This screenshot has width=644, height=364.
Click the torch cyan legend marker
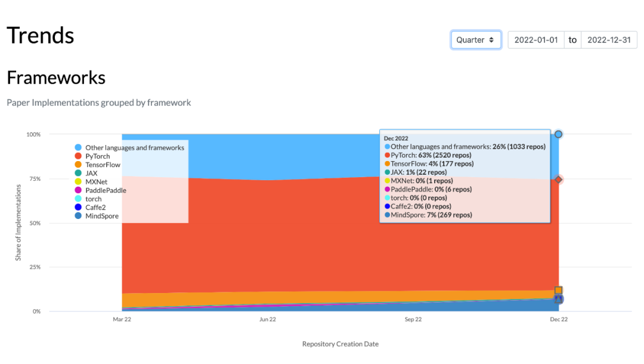point(78,199)
